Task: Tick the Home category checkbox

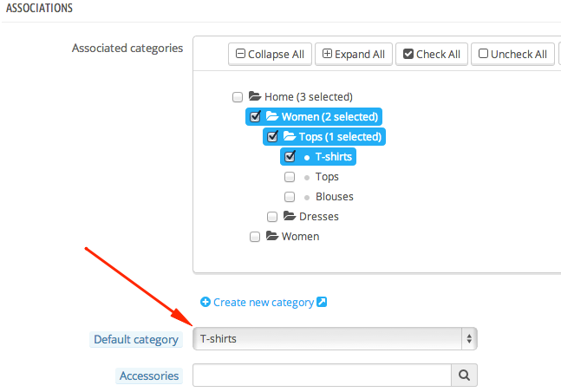Action: (x=238, y=97)
